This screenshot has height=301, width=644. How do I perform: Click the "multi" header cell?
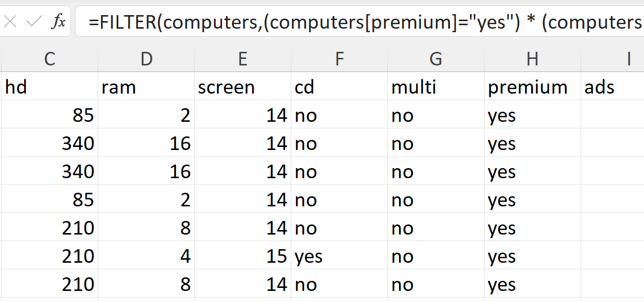tap(436, 87)
